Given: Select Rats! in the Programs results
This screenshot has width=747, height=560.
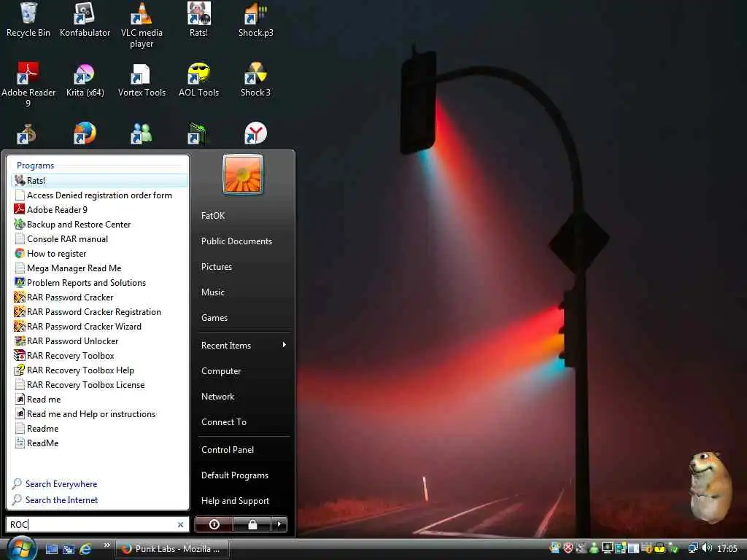Looking at the screenshot, I should point(99,181).
